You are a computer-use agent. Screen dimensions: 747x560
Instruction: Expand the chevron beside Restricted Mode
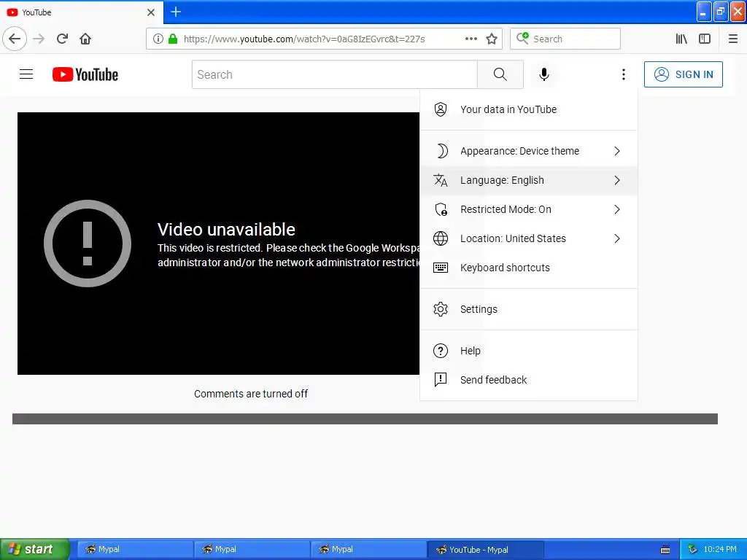click(617, 209)
